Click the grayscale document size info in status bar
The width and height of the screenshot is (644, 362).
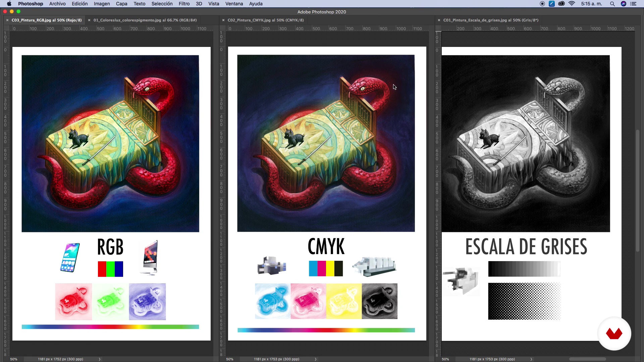pyautogui.click(x=492, y=359)
